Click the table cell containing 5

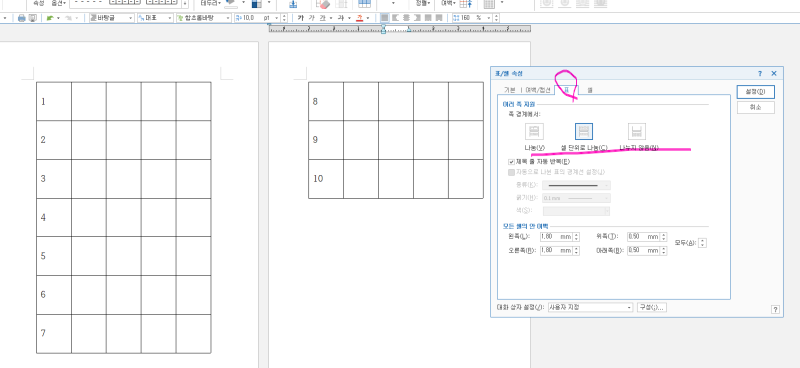coord(54,256)
